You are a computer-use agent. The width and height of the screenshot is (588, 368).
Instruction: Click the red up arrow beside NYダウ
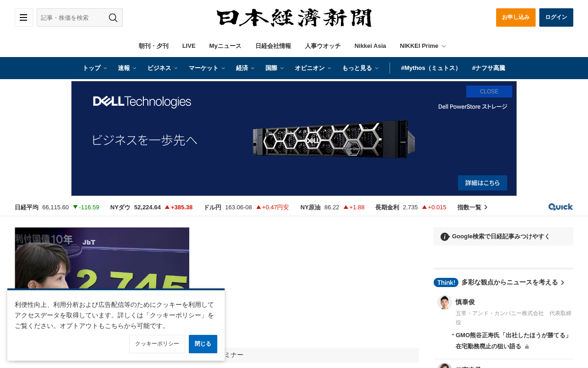click(167, 207)
